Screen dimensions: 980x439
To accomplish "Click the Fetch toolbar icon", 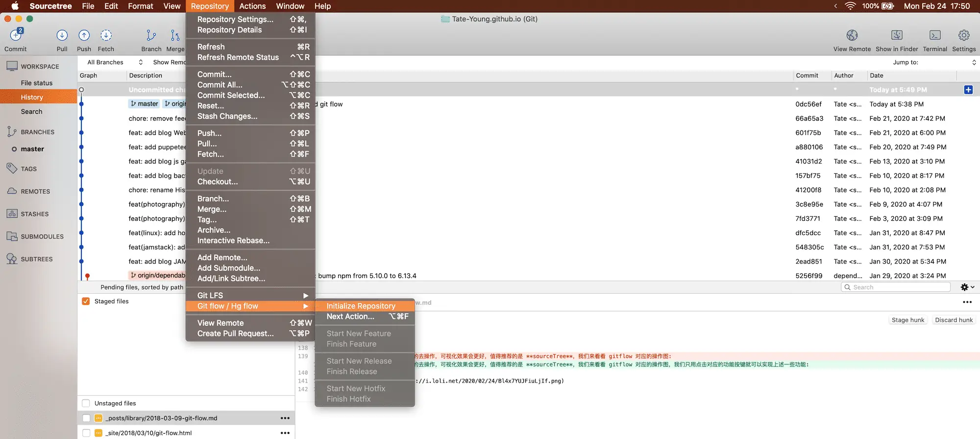I will pos(106,36).
